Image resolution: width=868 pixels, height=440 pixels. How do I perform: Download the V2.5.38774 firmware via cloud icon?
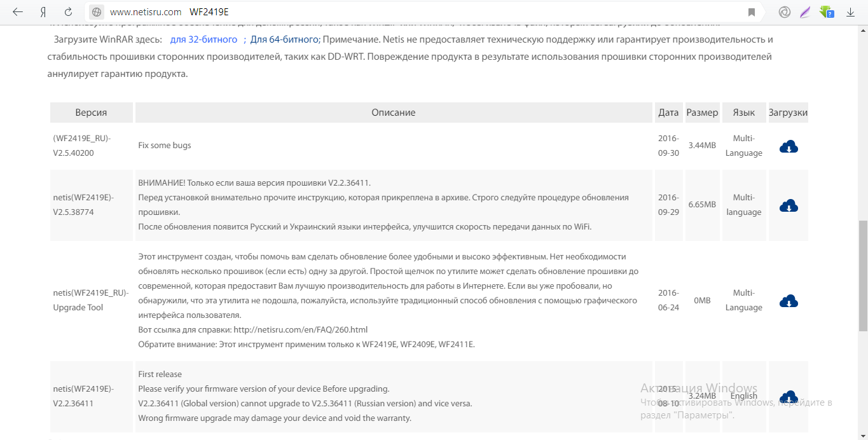point(789,205)
